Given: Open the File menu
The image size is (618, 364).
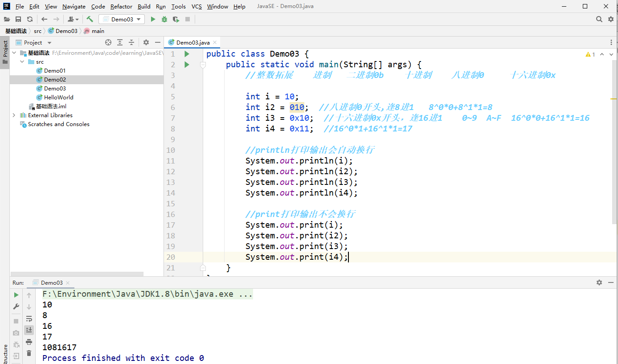Looking at the screenshot, I should [x=20, y=6].
